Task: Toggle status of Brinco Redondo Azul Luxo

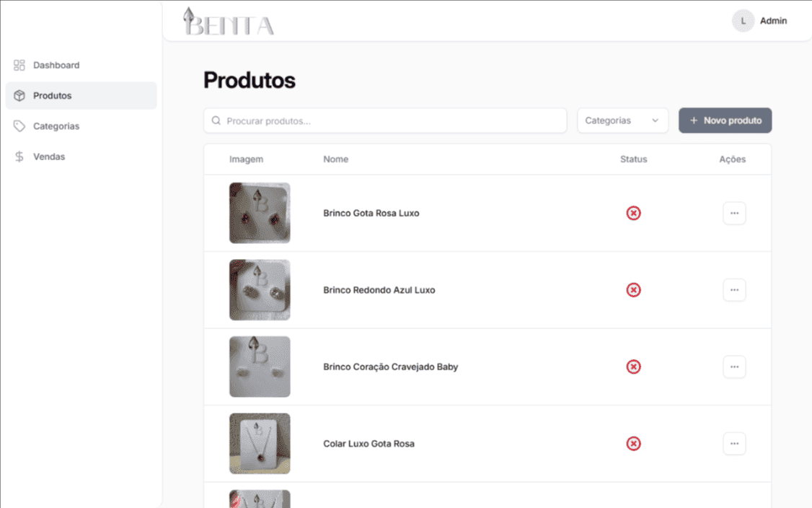Action: tap(633, 290)
